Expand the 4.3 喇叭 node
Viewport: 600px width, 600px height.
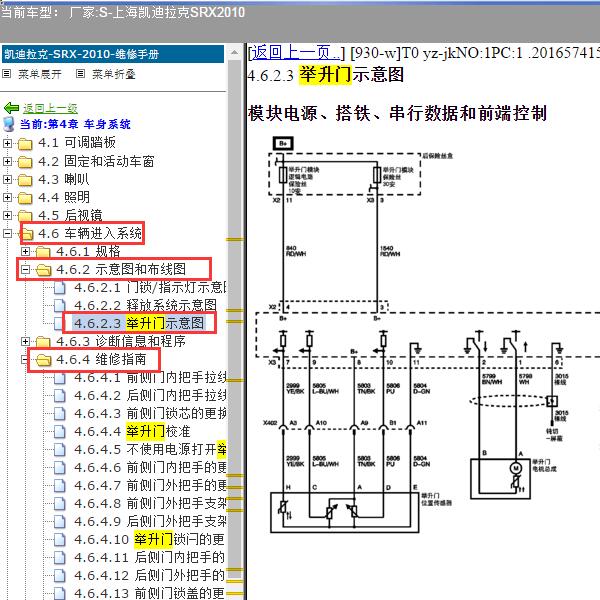click(x=7, y=179)
